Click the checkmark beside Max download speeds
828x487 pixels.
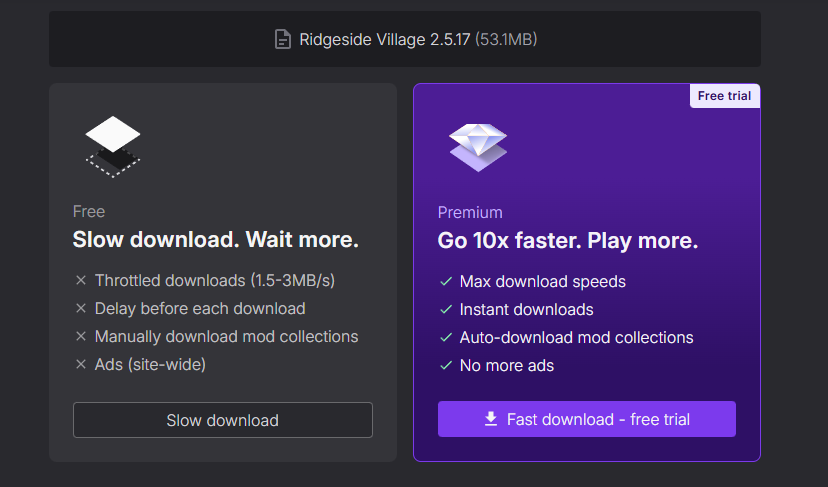446,282
